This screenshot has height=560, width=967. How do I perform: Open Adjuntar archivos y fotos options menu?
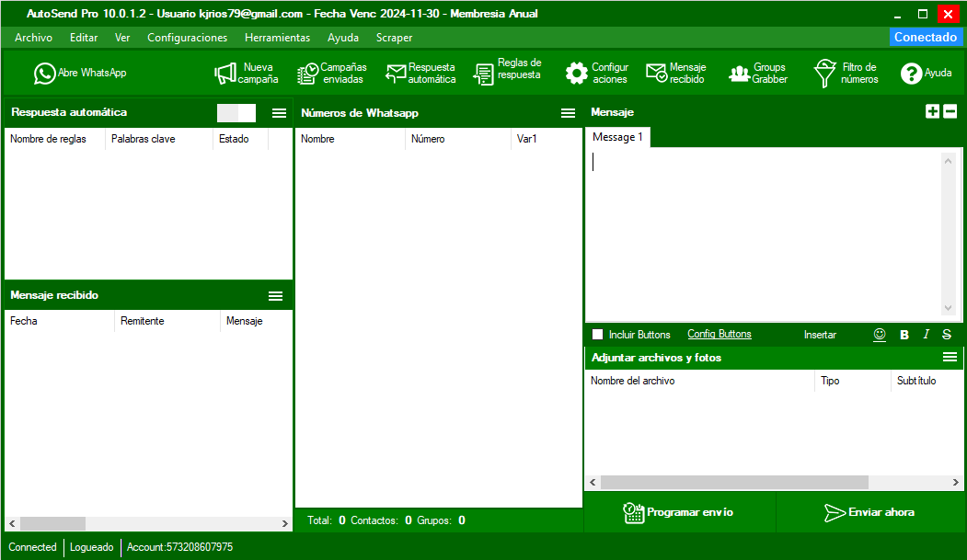950,358
